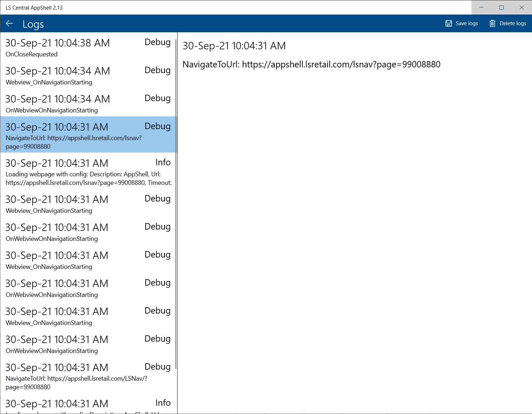Viewport: 532px width, 414px height.
Task: Maximize the LS Central AppShell window
Action: (501, 7)
